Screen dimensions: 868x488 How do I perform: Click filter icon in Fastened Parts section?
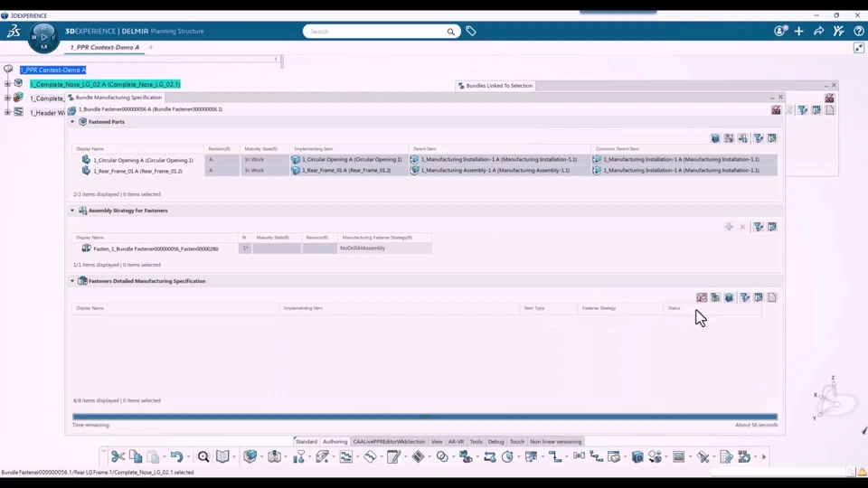(x=759, y=138)
